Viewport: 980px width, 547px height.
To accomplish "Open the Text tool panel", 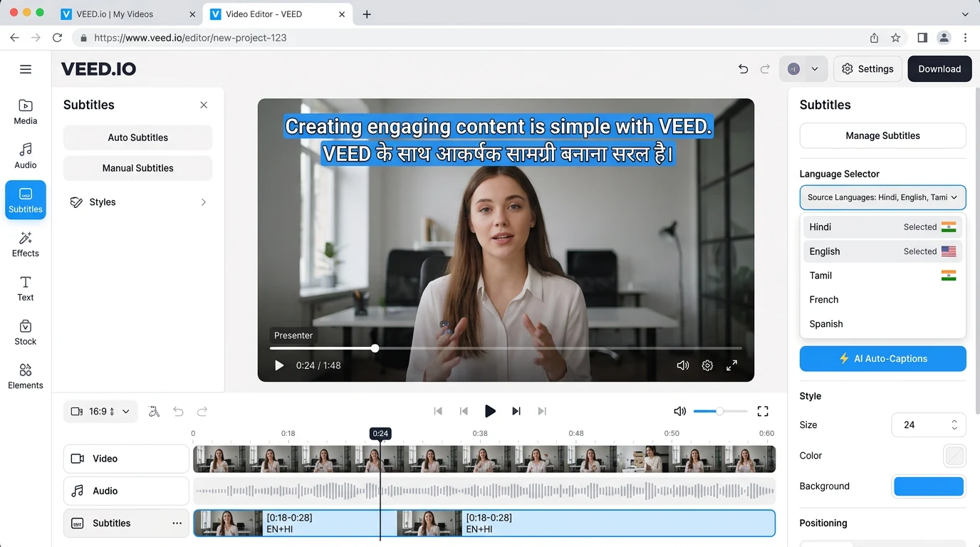I will pyautogui.click(x=26, y=288).
